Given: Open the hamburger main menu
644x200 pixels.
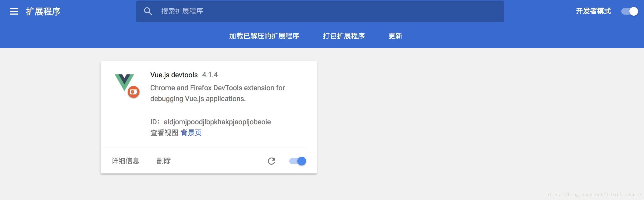Looking at the screenshot, I should 14,11.
